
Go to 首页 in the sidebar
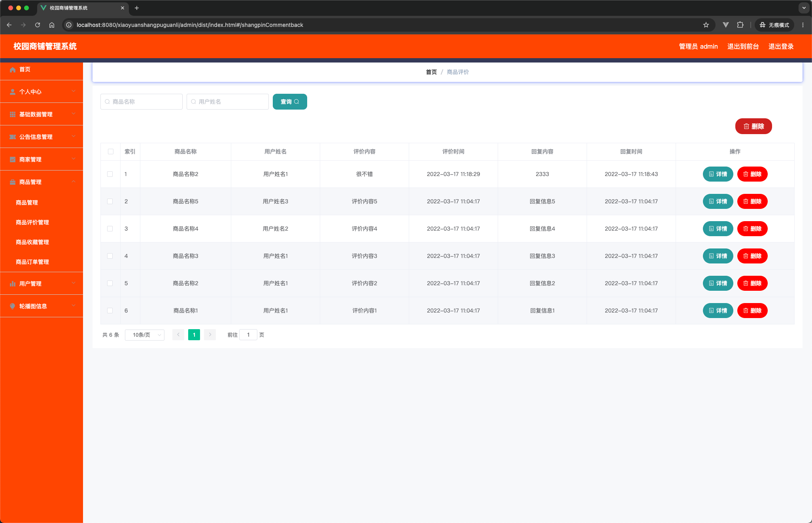click(25, 70)
